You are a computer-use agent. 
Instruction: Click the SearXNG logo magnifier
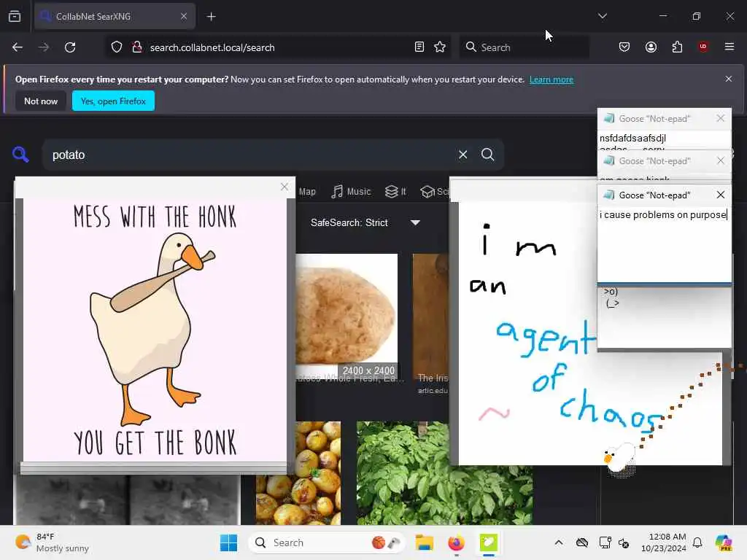pyautogui.click(x=20, y=155)
